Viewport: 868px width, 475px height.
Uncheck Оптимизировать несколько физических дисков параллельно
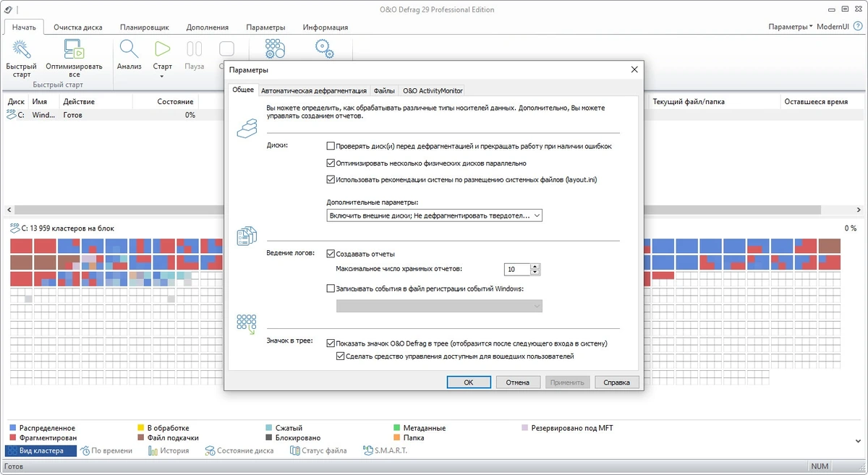pos(331,163)
